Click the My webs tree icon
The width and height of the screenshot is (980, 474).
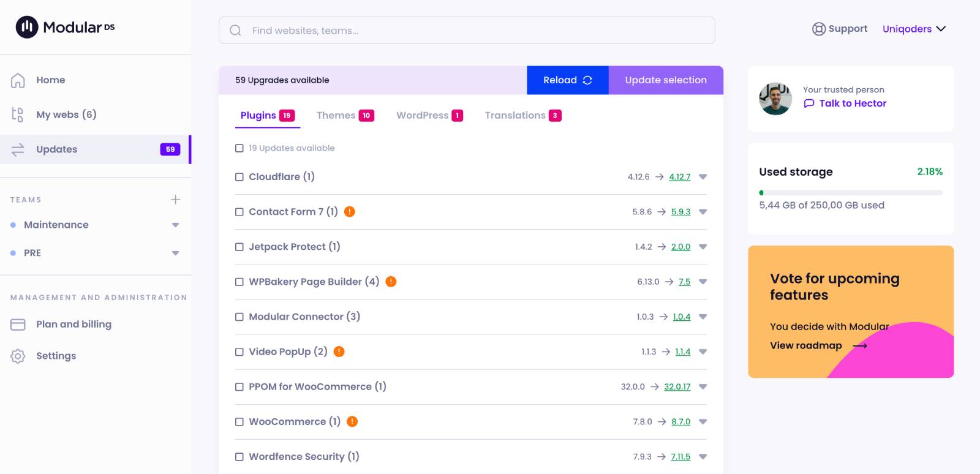coord(18,115)
